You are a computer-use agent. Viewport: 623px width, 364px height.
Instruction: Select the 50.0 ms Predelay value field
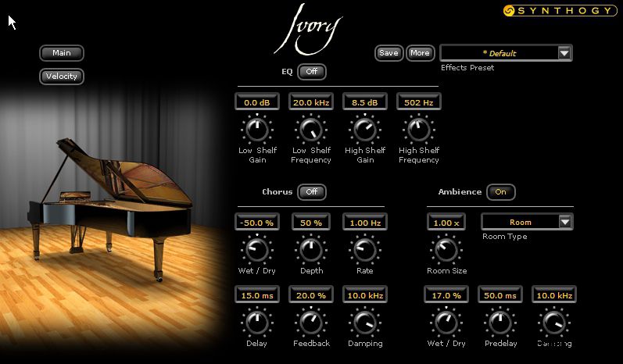tap(500, 295)
